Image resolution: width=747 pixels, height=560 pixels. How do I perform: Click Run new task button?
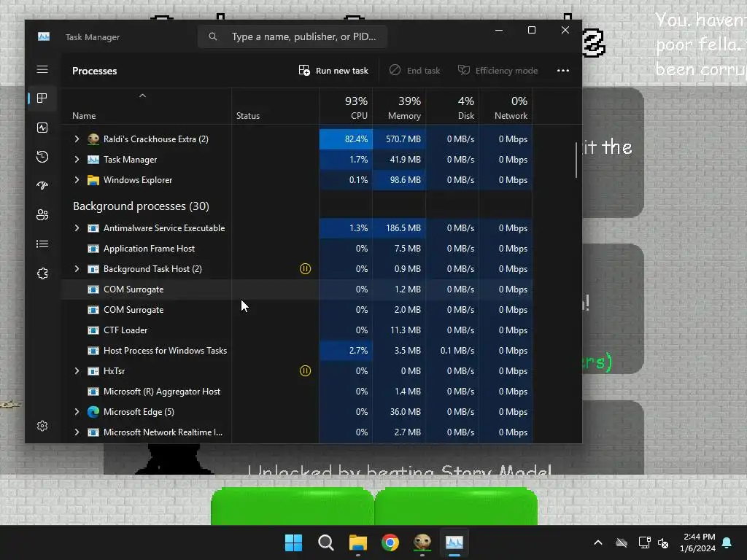point(333,71)
